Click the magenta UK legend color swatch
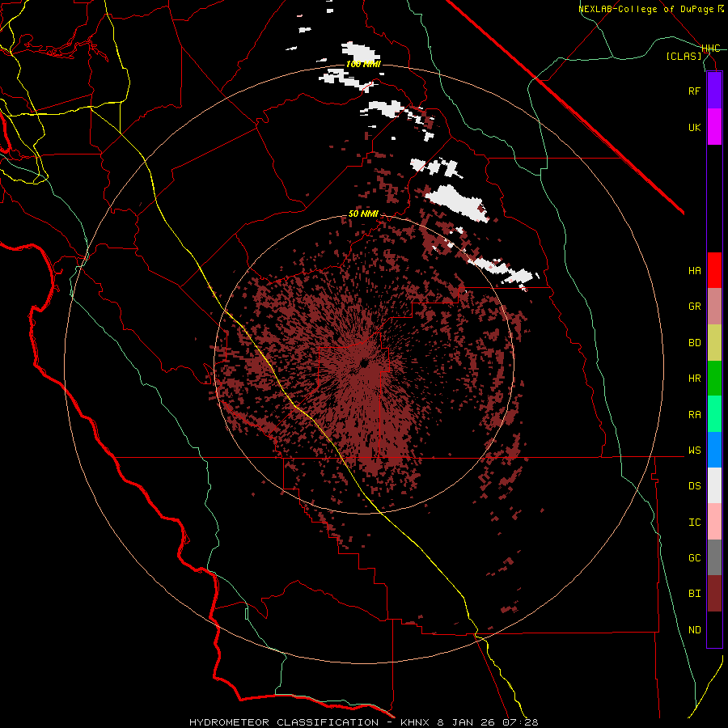This screenshot has height=728, width=728. tap(714, 127)
